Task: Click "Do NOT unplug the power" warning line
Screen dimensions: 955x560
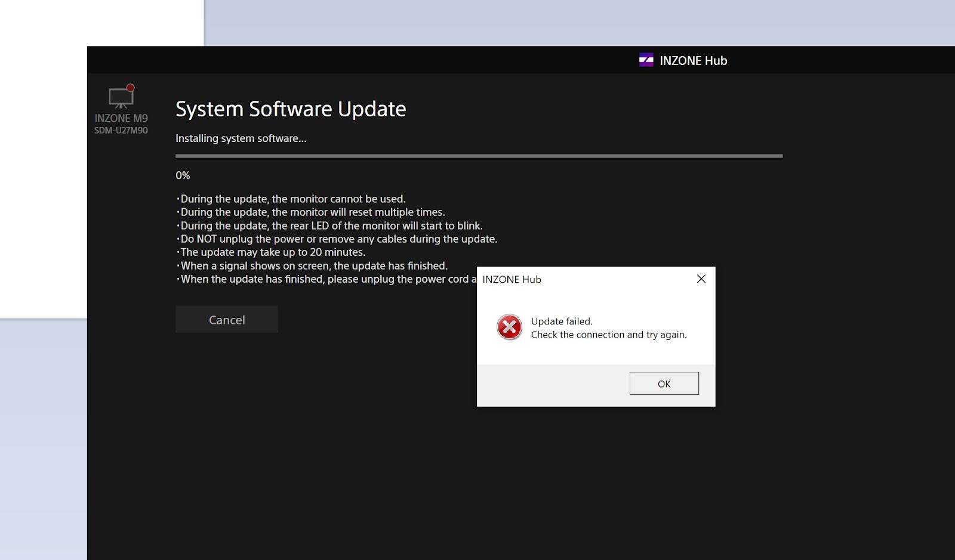Action: pos(337,239)
